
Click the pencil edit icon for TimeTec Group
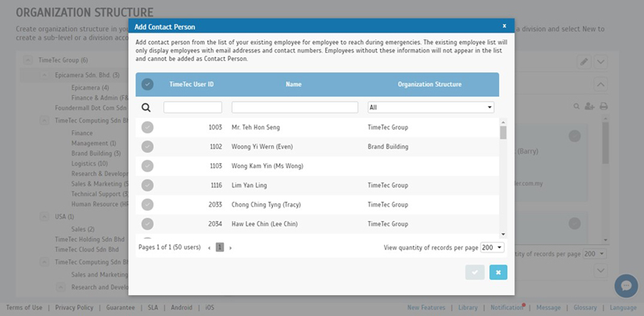coord(584,62)
